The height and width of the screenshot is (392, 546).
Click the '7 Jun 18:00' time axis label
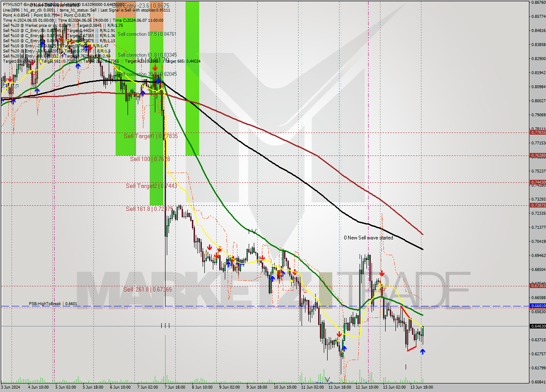click(x=175, y=387)
